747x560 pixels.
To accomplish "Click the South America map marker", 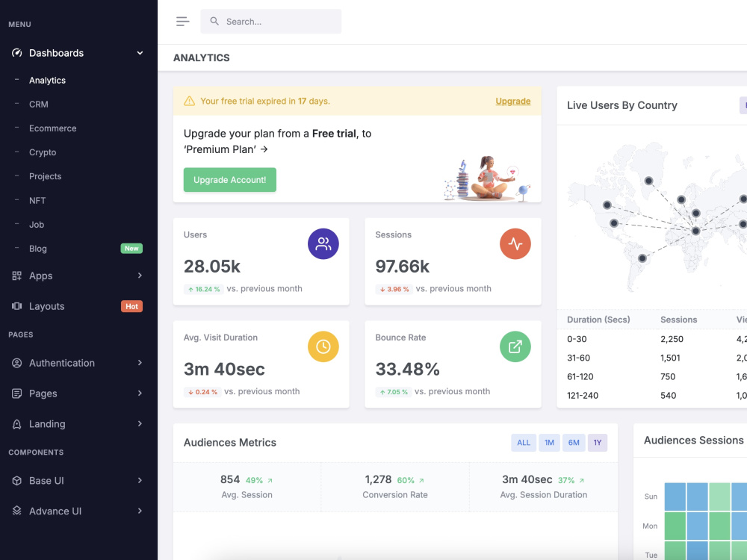I will [x=642, y=258].
